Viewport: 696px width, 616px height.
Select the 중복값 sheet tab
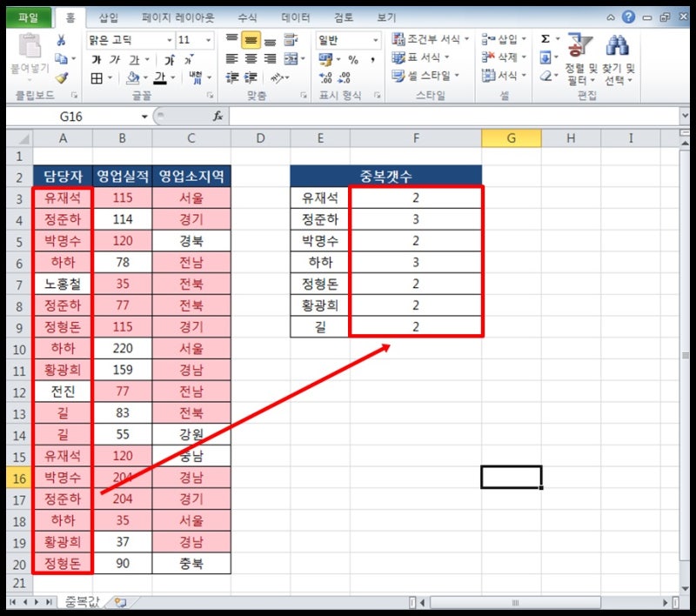pyautogui.click(x=83, y=602)
